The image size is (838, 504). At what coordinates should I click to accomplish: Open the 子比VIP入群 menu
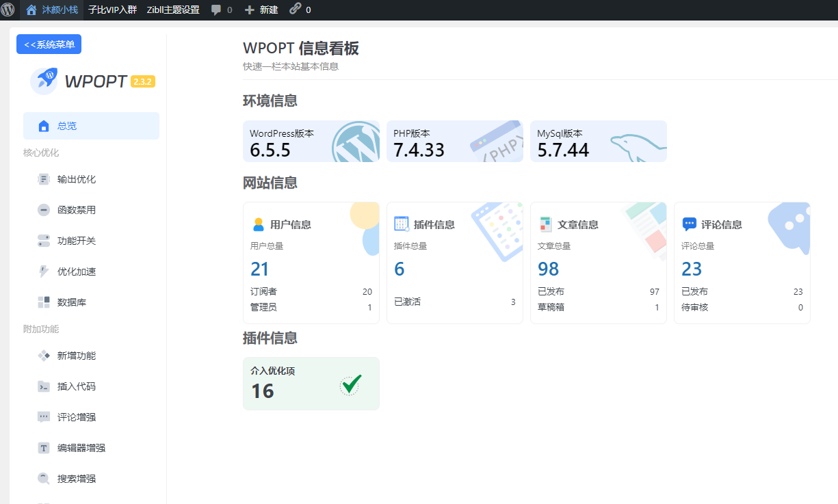(x=112, y=10)
